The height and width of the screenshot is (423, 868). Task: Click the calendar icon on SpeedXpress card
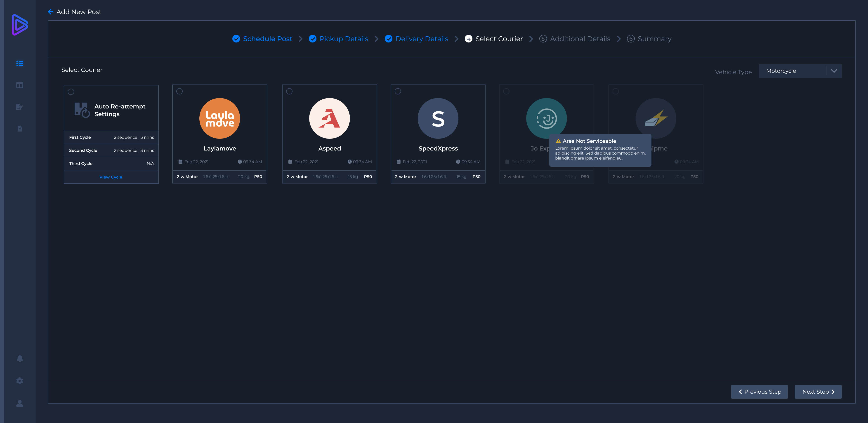coord(399,162)
